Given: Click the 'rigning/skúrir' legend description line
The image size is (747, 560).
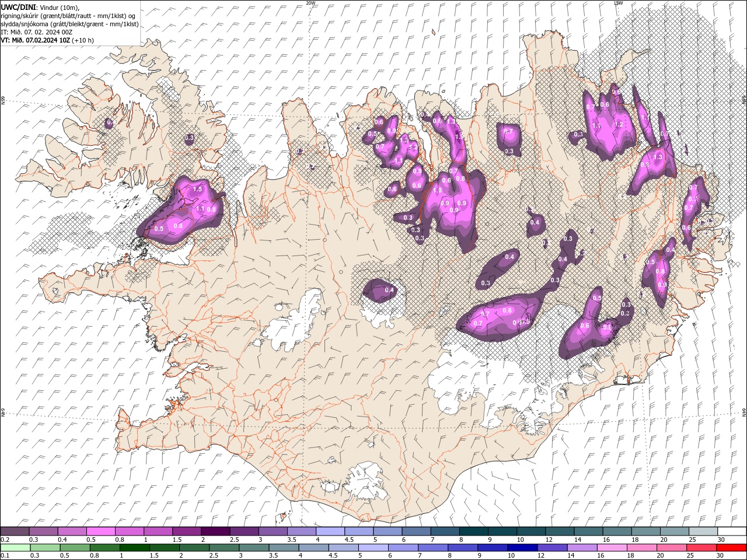Looking at the screenshot, I should (68, 15).
